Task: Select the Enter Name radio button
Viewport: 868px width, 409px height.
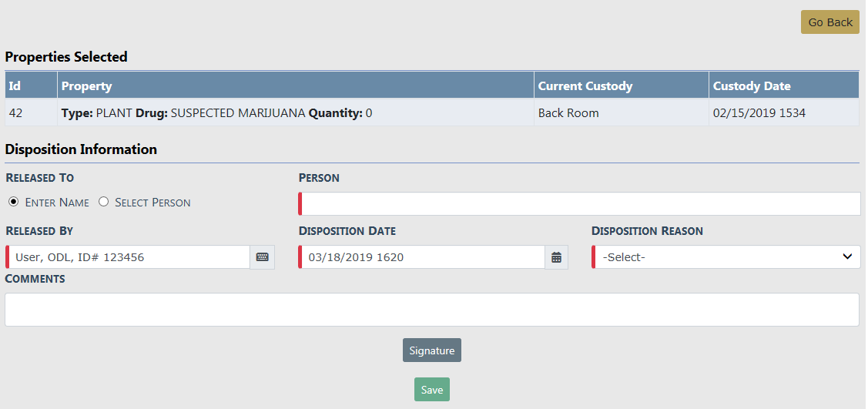Action: 14,202
